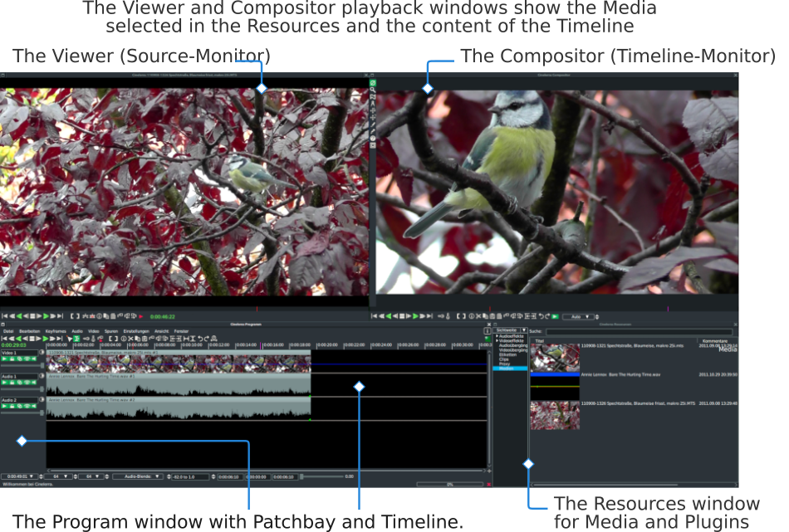Toggle arm track on Audio 2
The height and width of the screenshot is (532, 789).
click(12, 406)
